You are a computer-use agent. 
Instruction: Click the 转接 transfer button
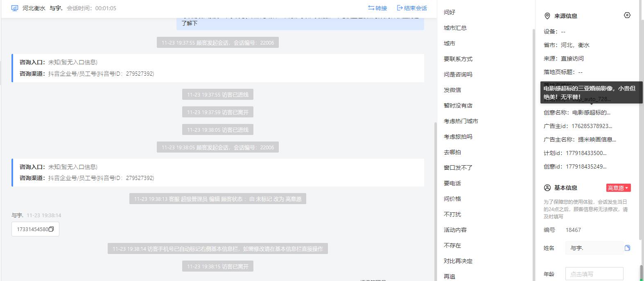[377, 8]
